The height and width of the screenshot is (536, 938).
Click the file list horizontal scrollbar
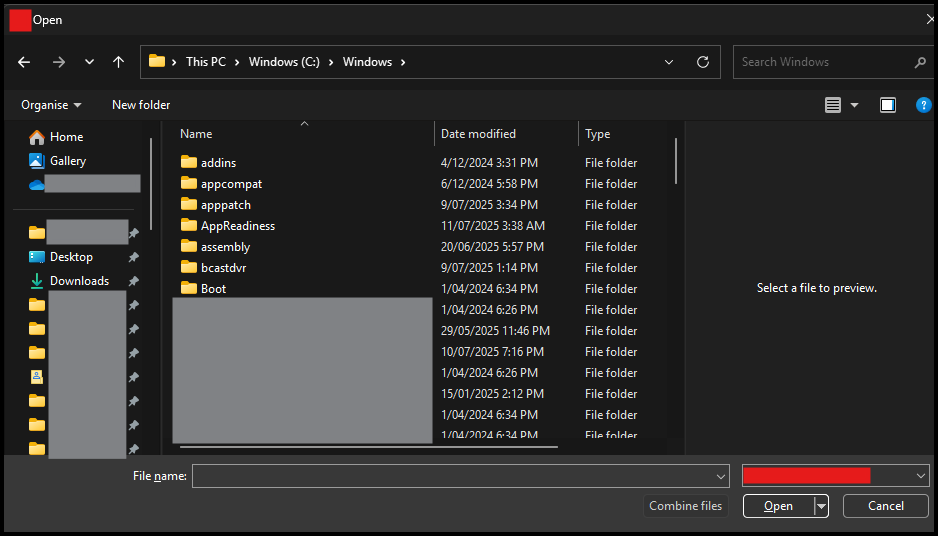[368, 446]
